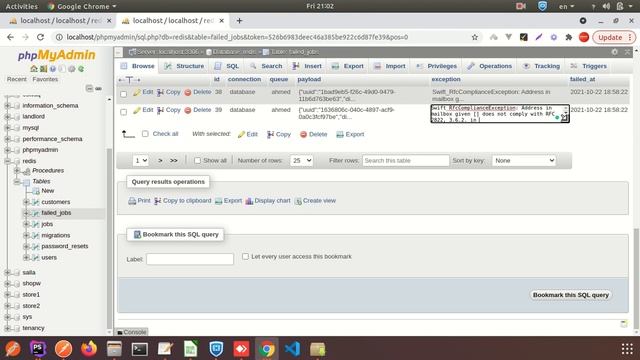Select the failed_jobs table in tree
Viewport: 640px width, 360px height.
click(56, 213)
